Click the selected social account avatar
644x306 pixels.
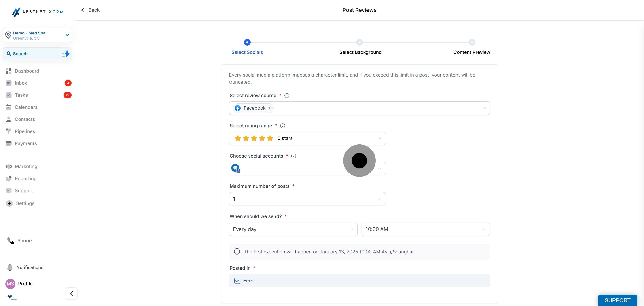tap(235, 168)
